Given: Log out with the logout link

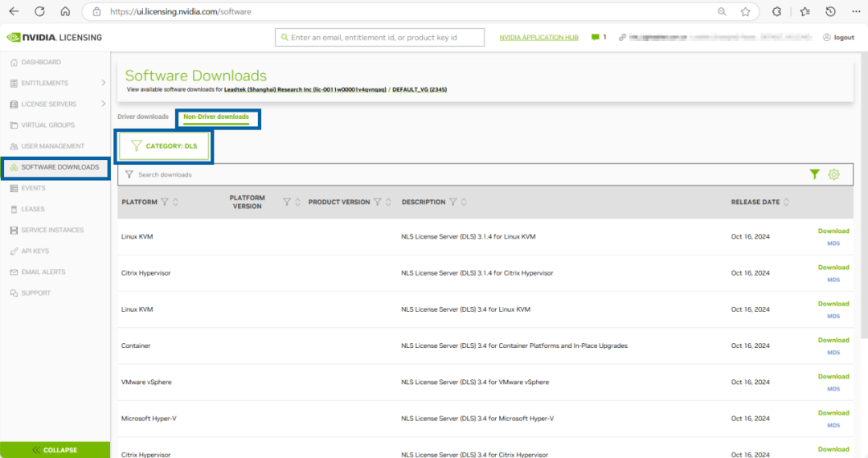Looking at the screenshot, I should coord(838,37).
